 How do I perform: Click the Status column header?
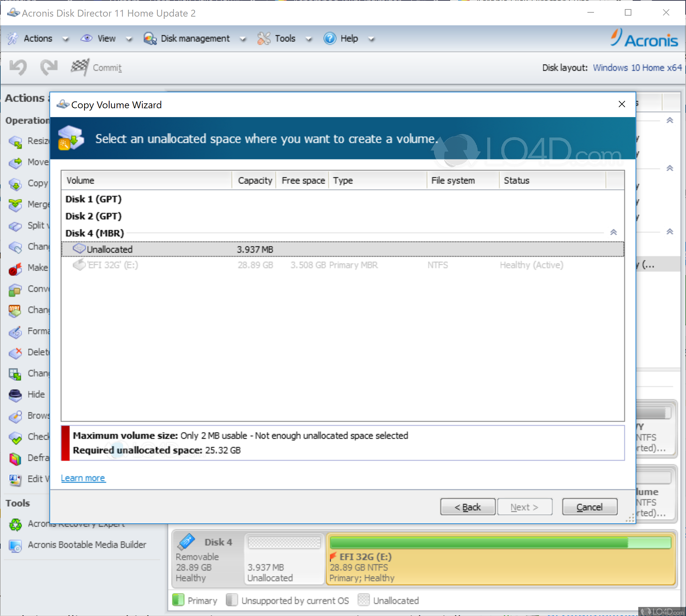pos(553,180)
